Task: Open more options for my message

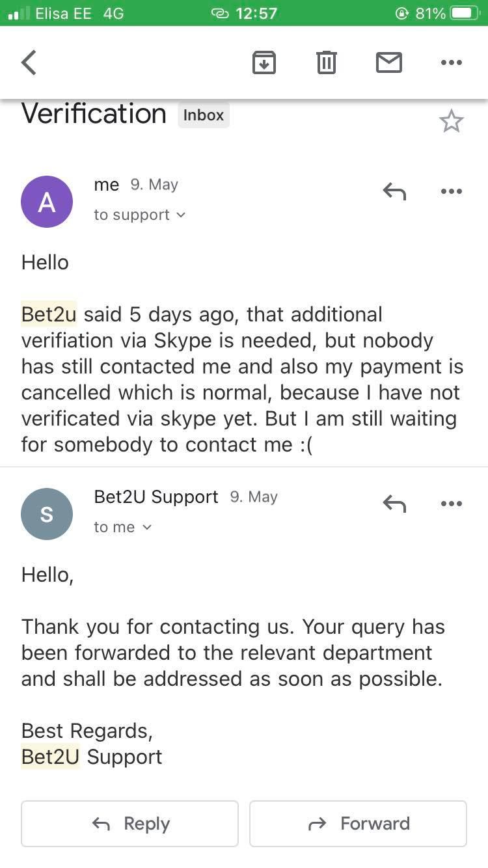Action: click(451, 191)
